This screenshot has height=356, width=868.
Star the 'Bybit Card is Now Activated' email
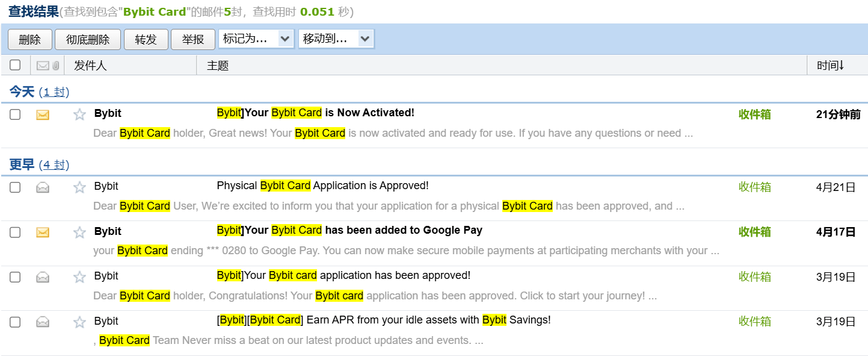point(79,114)
